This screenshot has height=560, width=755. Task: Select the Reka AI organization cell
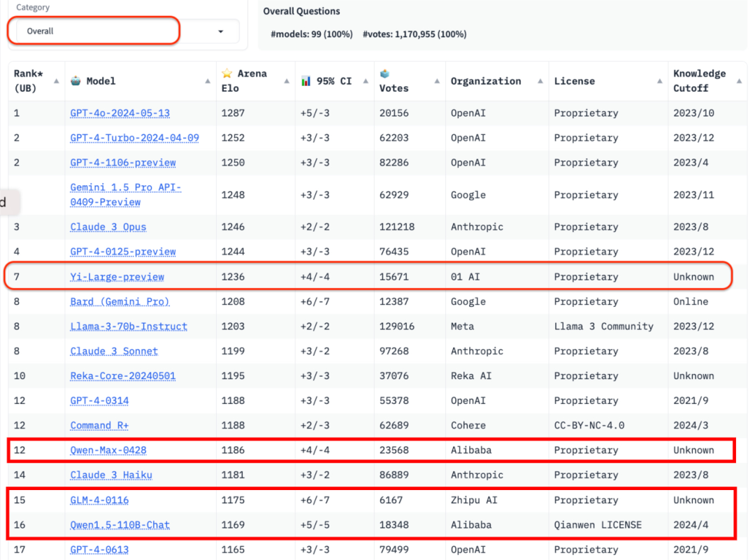pyautogui.click(x=471, y=376)
